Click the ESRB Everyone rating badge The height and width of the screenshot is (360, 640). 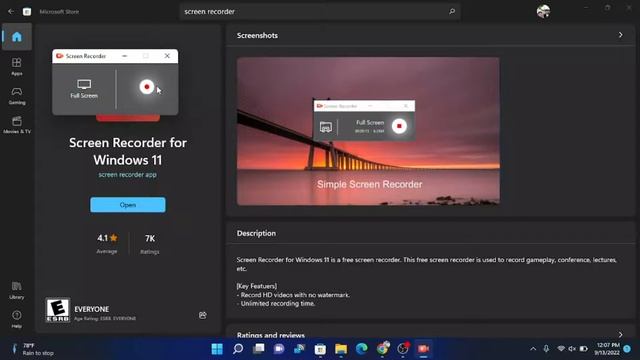pyautogui.click(x=58, y=310)
